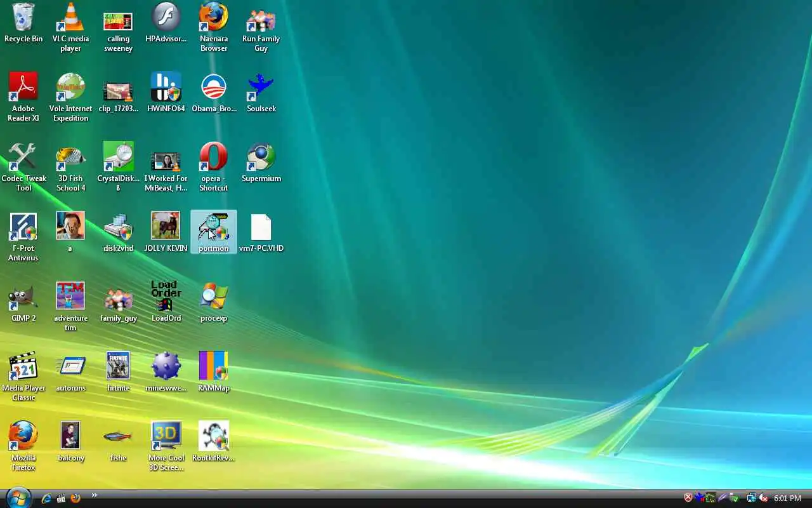The height and width of the screenshot is (508, 812).
Task: Click the 6:01 PM taskbar clock
Action: [x=788, y=498]
